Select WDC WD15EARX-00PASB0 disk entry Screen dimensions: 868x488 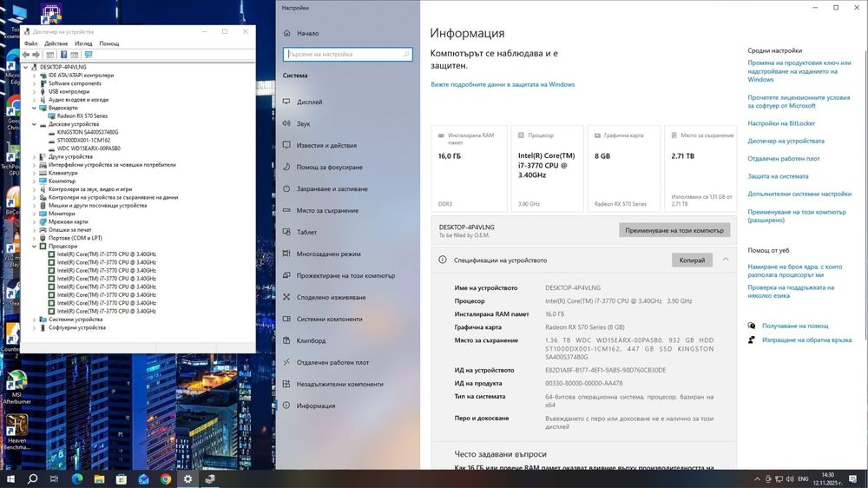coord(89,148)
